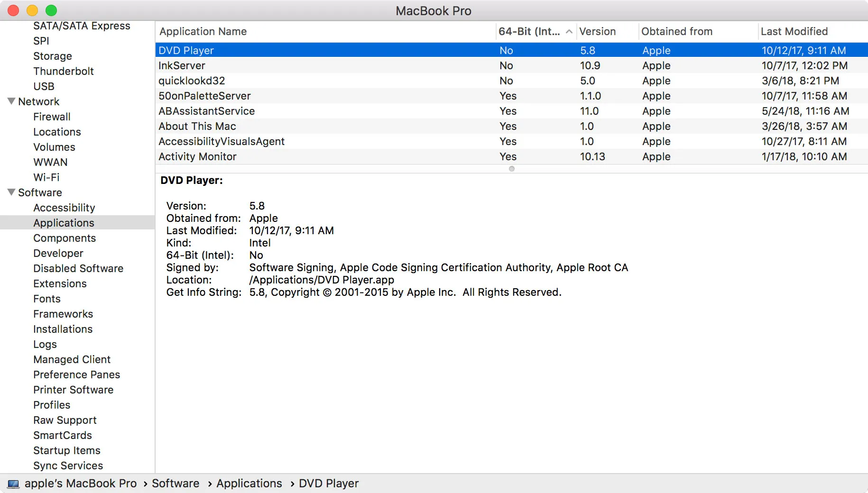This screenshot has width=868, height=493.
Task: Select the Wi-Fi sidebar entry
Action: [x=46, y=177]
